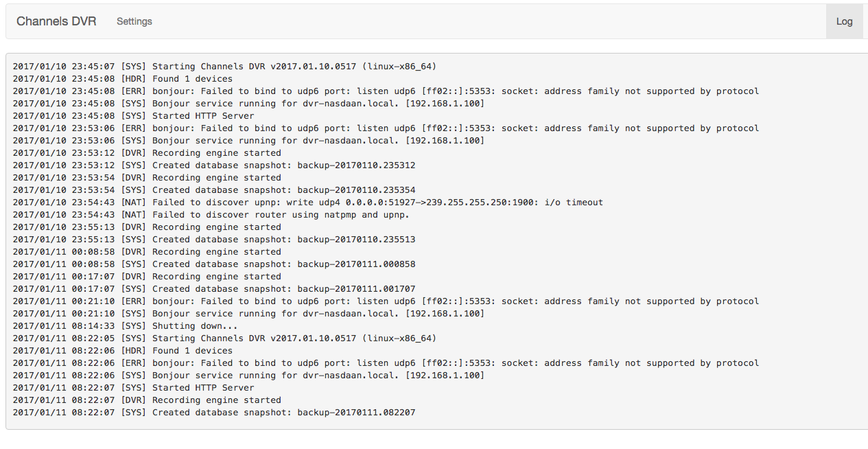Viewport: 868px width, 449px height.
Task: Open the Settings page
Action: (x=134, y=21)
